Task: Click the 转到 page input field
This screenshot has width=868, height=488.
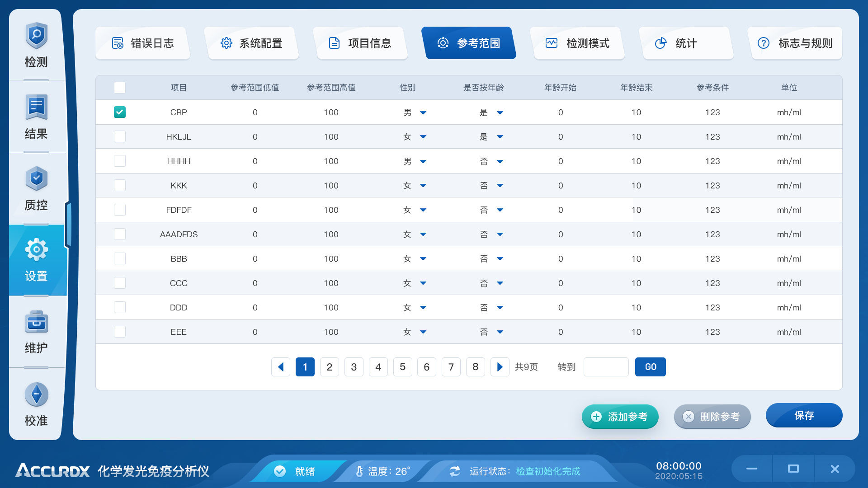Action: pyautogui.click(x=606, y=367)
